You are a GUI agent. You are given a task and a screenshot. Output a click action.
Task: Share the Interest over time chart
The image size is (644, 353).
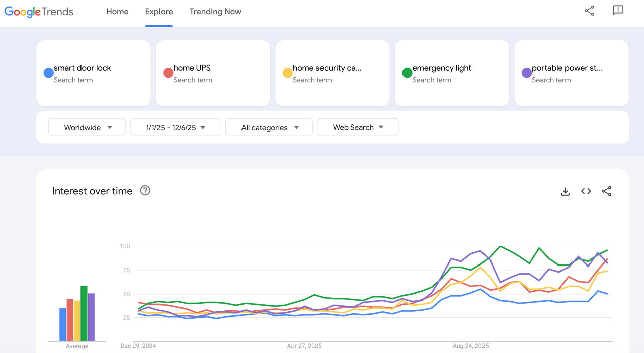pos(607,191)
